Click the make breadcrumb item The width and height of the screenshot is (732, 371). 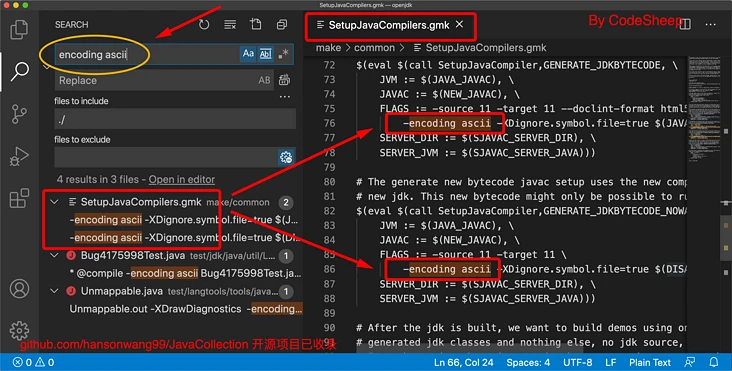(328, 48)
